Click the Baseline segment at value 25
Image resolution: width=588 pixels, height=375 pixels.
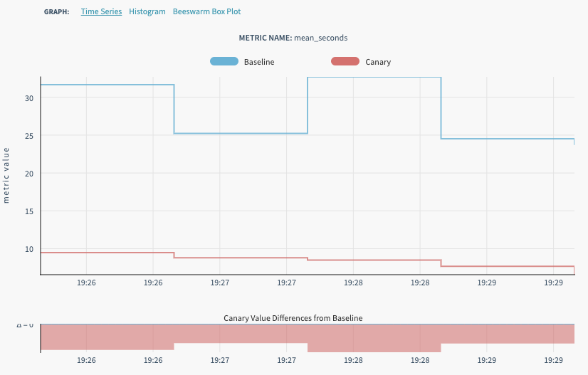(x=241, y=133)
